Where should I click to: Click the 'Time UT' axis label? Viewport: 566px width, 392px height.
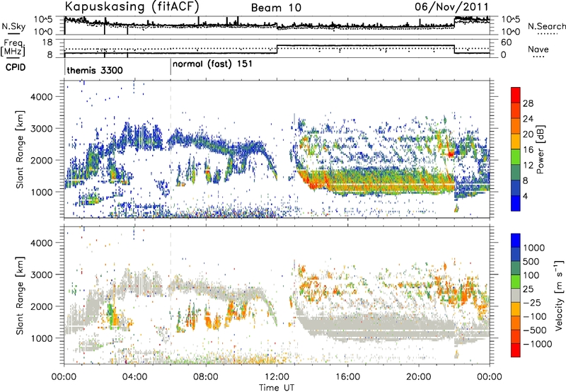pyautogui.click(x=277, y=388)
